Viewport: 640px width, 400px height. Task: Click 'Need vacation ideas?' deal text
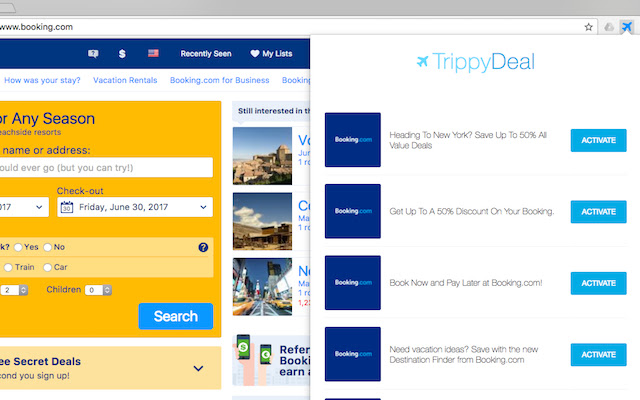coord(464,354)
